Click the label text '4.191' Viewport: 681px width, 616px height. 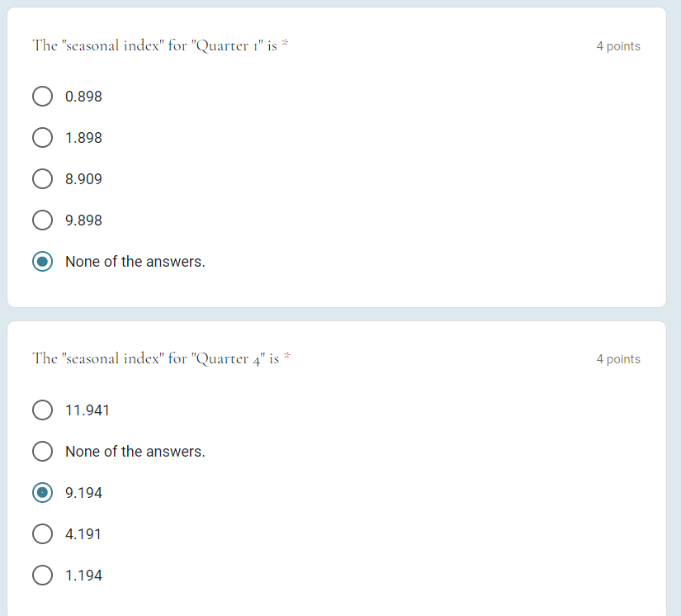[x=83, y=533]
